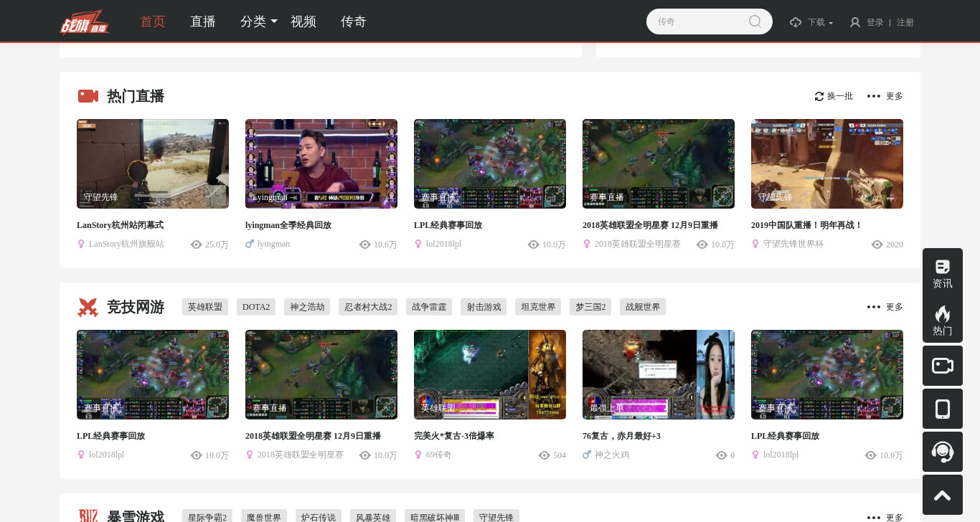Click streamer name LanStory杭州旗舰站
The height and width of the screenshot is (522, 980).
(126, 244)
